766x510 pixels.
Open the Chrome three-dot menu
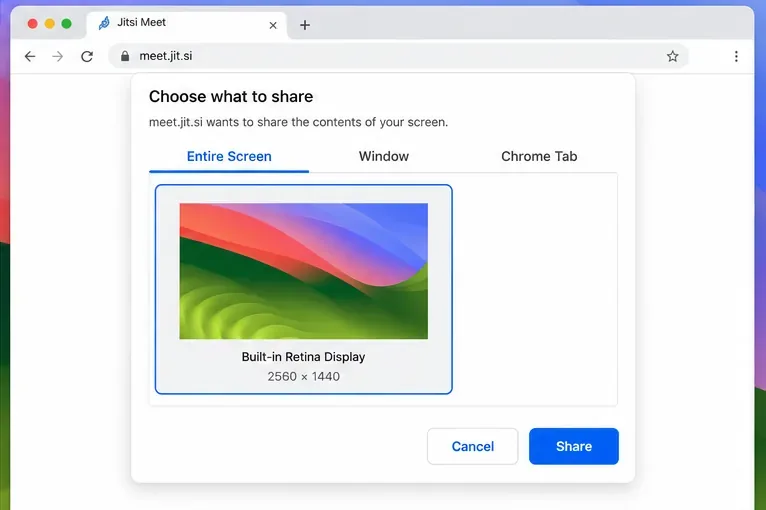pos(736,56)
